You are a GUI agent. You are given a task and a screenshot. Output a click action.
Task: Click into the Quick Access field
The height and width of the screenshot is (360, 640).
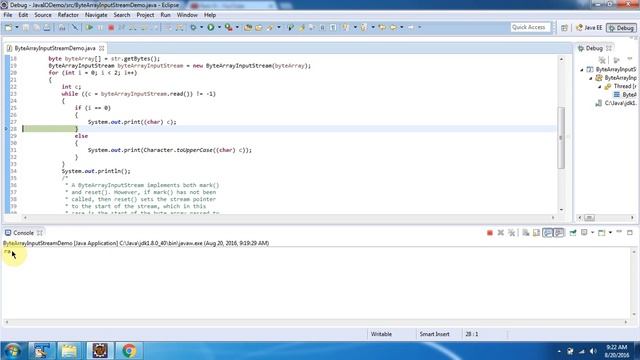(x=530, y=27)
